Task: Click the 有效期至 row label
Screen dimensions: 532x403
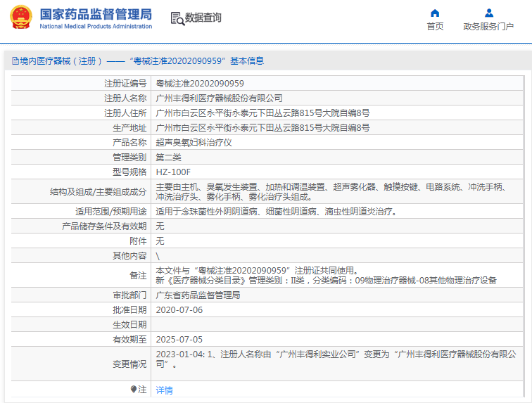Action: click(129, 340)
